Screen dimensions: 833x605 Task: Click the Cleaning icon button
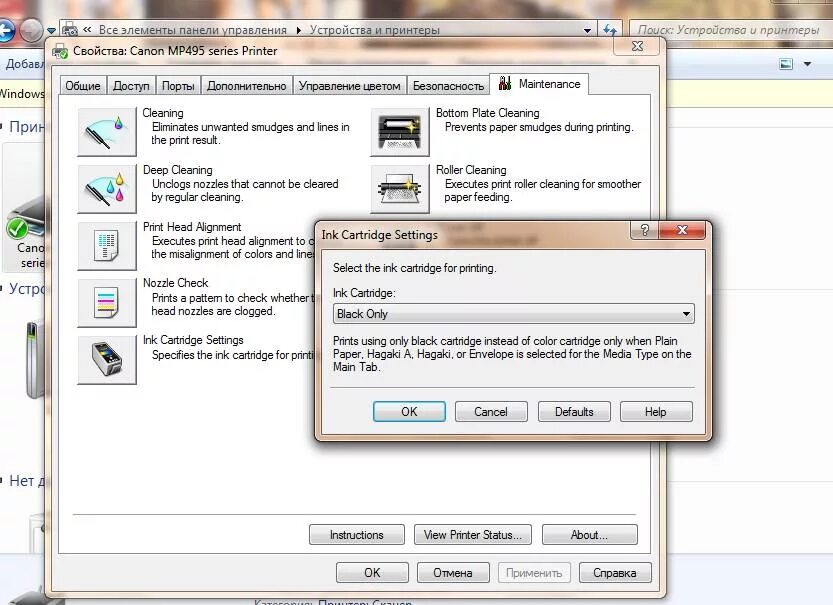coord(107,132)
